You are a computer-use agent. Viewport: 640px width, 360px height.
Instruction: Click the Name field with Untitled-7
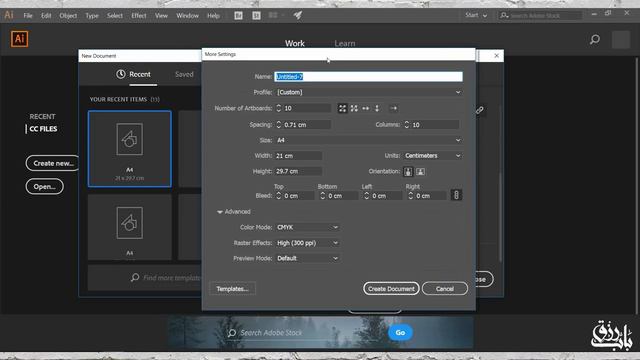pos(369,77)
